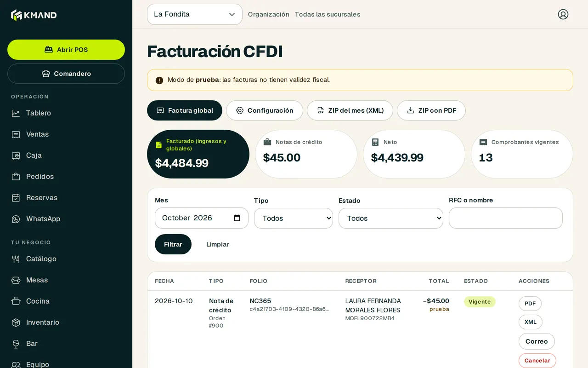
Task: Click the Comprobantes vigentes card icon
Action: tap(483, 143)
